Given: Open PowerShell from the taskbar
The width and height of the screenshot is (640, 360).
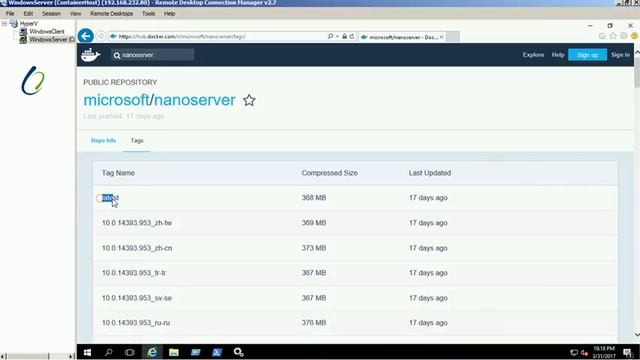Looking at the screenshot, I should pos(217,352).
